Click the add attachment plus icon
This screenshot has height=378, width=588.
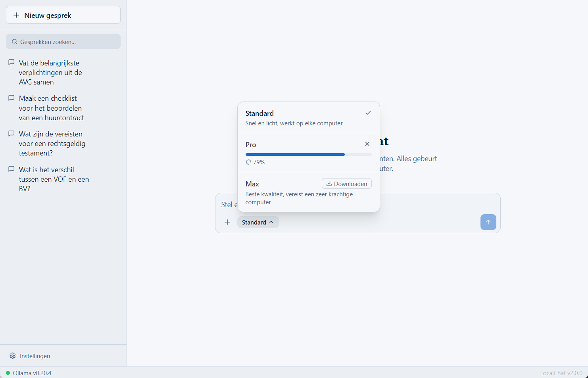point(227,222)
